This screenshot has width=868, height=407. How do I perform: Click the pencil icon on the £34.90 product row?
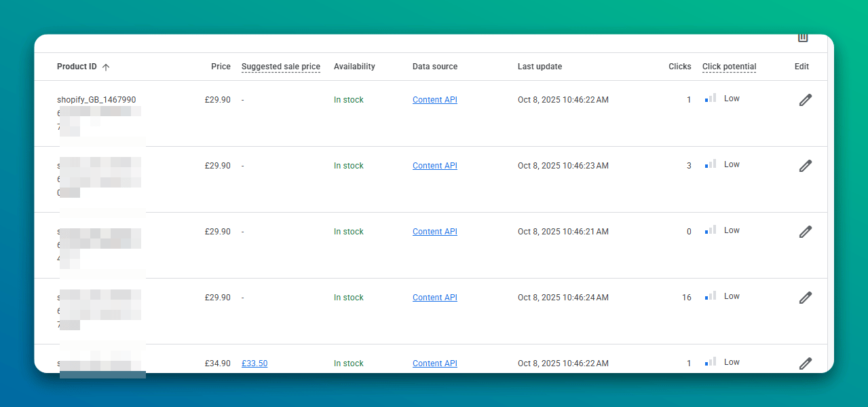(x=805, y=363)
